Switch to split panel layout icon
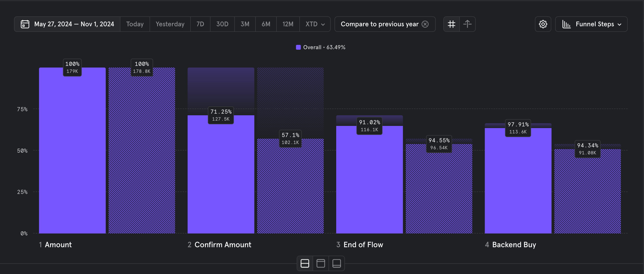Viewport: 644px width, 274px height. pyautogui.click(x=305, y=263)
